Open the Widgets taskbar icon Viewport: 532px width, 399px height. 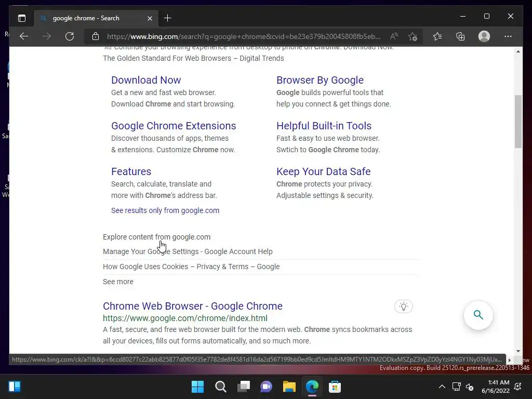pyautogui.click(x=15, y=387)
